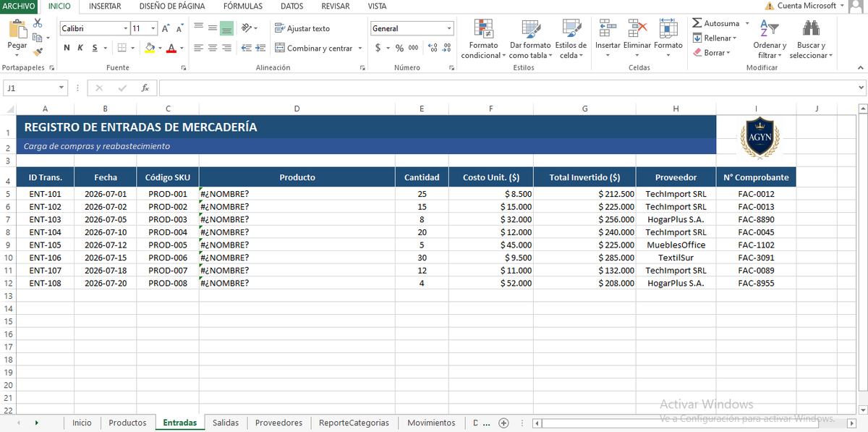Open Combinar y centrar dropdown arrow

point(359,48)
